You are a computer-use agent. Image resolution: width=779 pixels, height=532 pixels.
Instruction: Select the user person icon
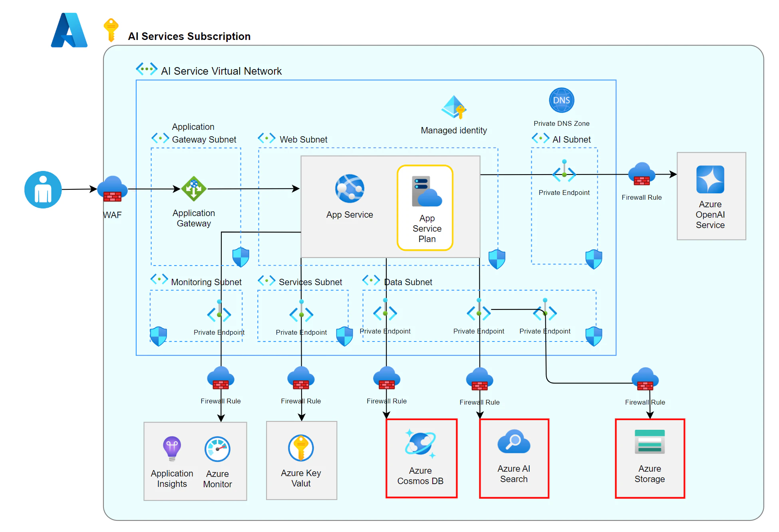tap(43, 190)
